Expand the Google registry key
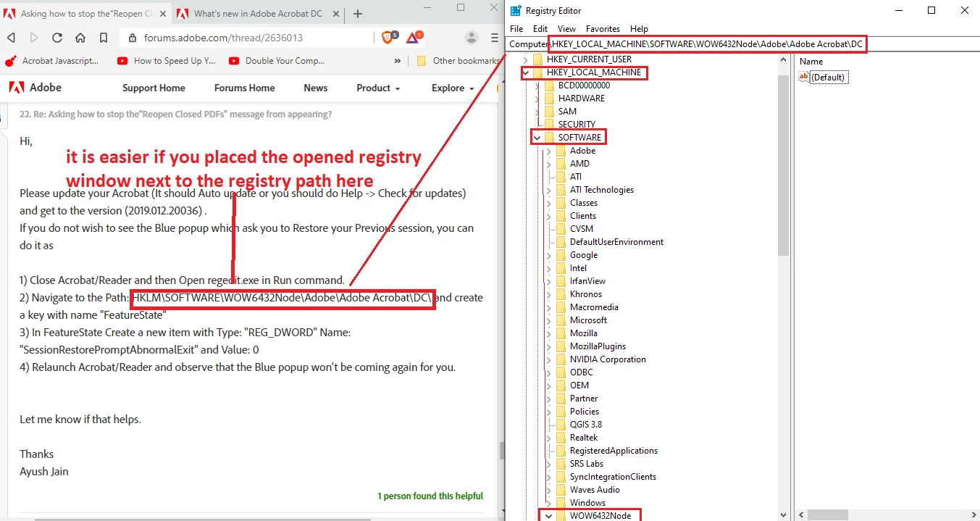Viewport: 980px width, 521px height. pos(548,255)
